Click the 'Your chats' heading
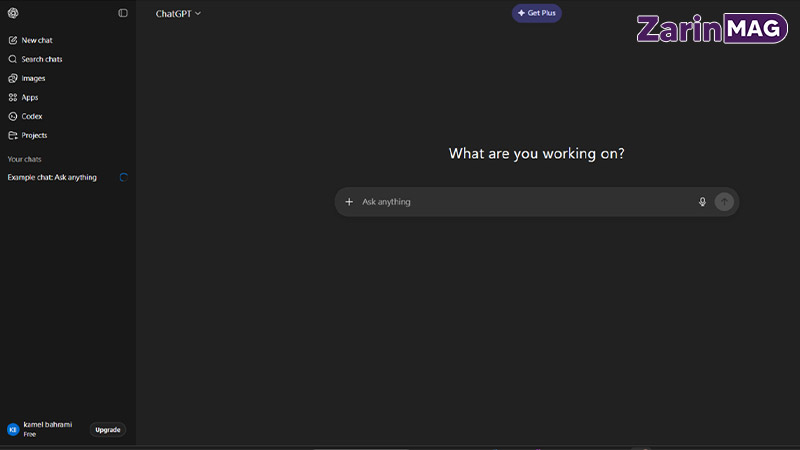 pyautogui.click(x=24, y=159)
